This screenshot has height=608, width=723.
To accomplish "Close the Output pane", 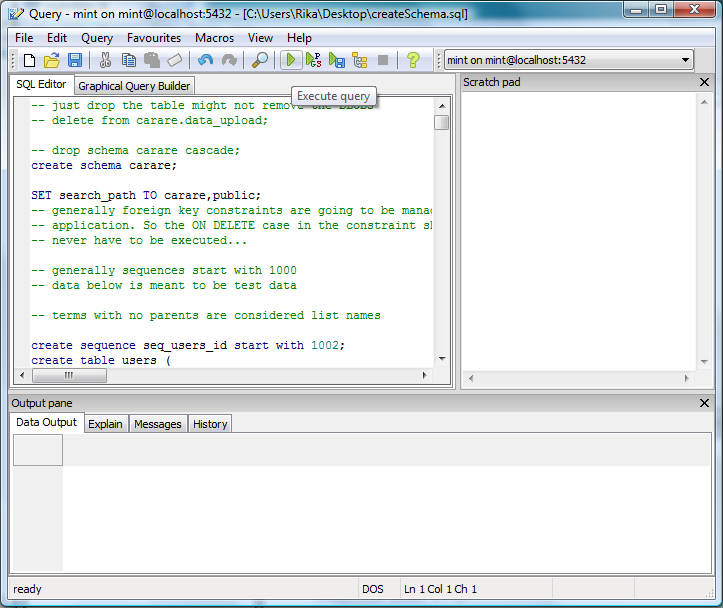I will click(704, 403).
